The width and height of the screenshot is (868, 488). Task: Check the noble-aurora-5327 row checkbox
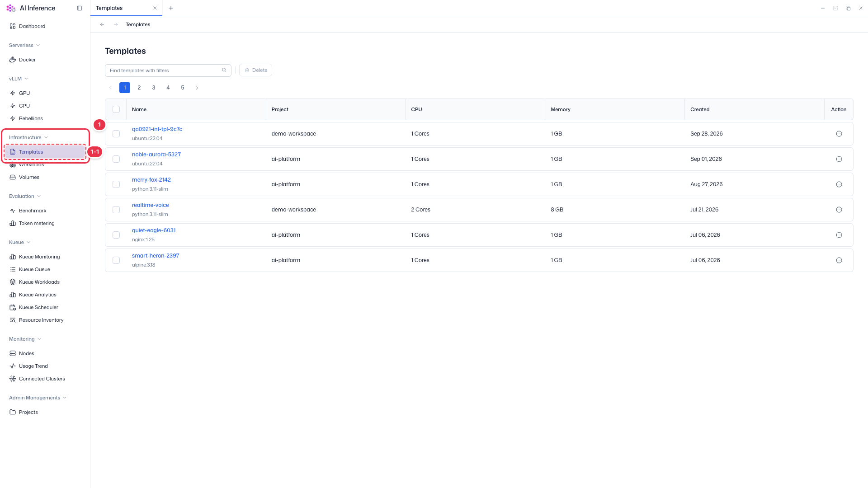[x=116, y=159]
